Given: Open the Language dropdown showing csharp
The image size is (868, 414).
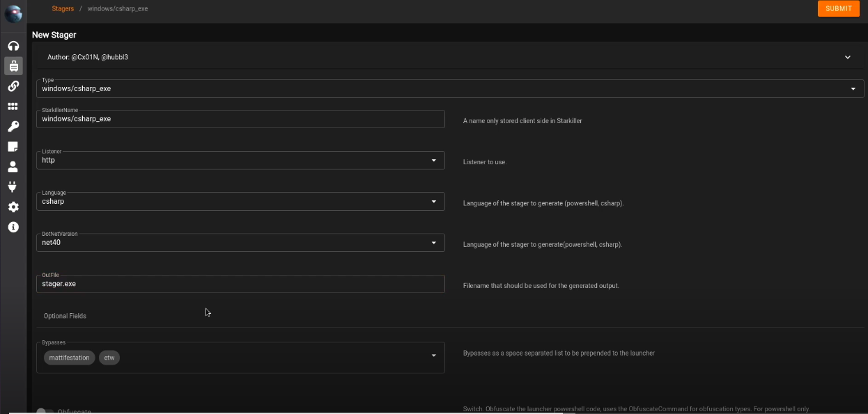Looking at the screenshot, I should point(433,202).
